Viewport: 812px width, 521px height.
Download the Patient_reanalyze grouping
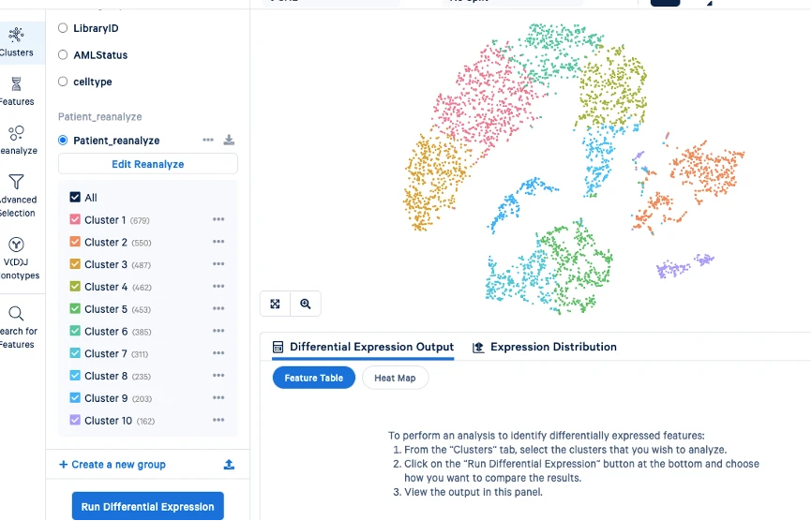click(x=229, y=141)
